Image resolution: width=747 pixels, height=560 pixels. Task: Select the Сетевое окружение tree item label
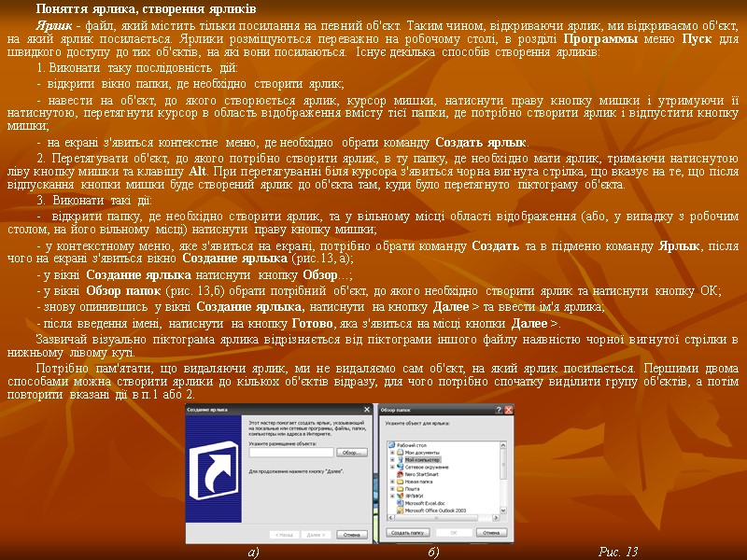pyautogui.click(x=427, y=468)
